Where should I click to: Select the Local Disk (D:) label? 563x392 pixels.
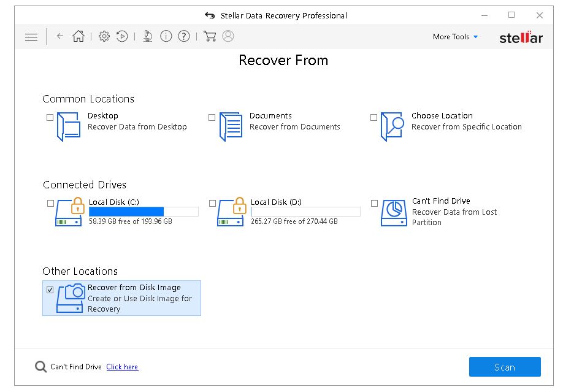276,202
